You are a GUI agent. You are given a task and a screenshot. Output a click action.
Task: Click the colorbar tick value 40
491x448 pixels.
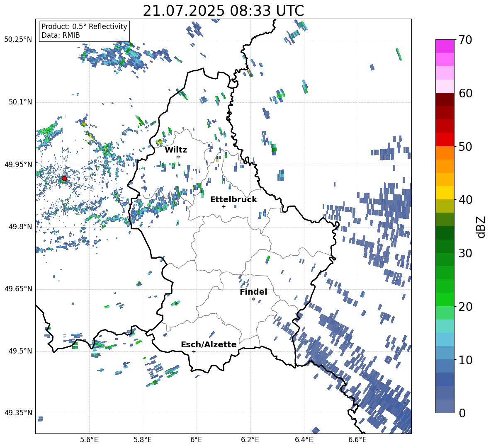466,200
